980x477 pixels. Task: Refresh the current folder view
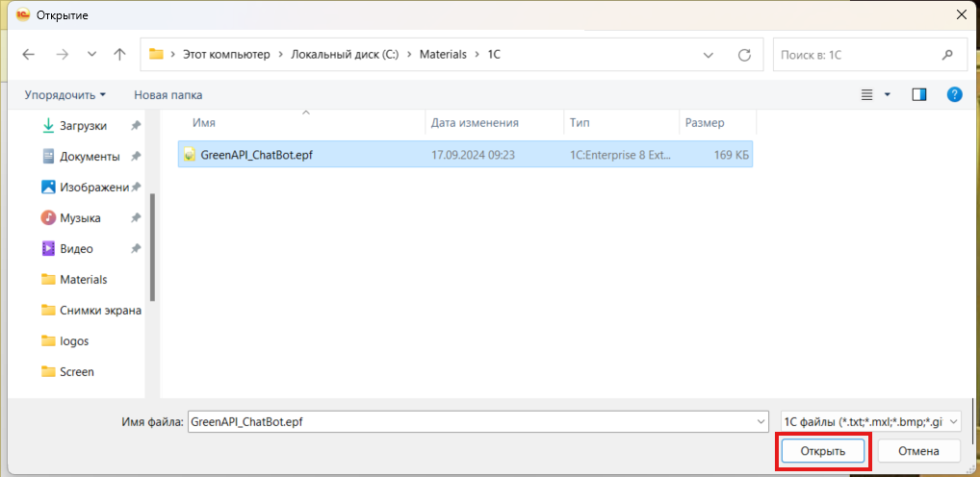click(x=744, y=55)
